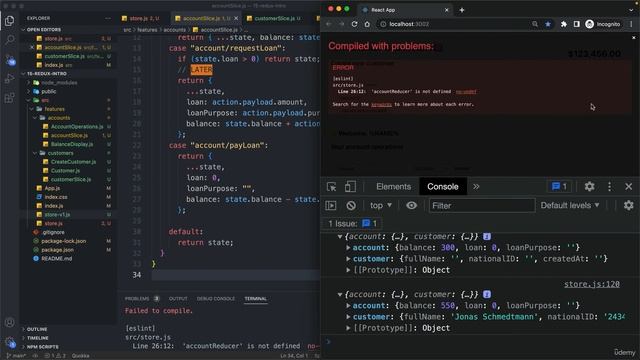Switch to the Elements tab in DevTools
Viewport: 640px width, 360px height.
(393, 187)
